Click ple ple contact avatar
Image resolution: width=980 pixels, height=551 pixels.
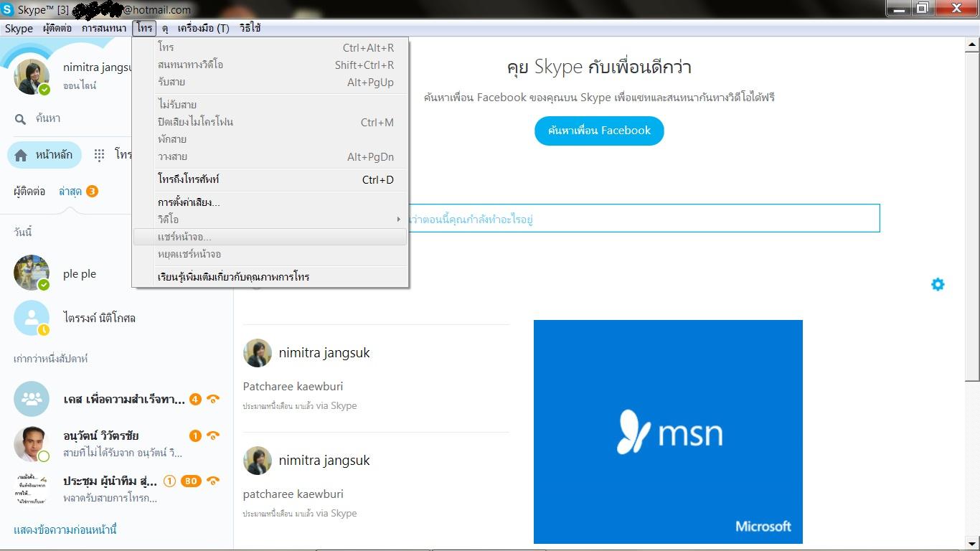[x=32, y=273]
